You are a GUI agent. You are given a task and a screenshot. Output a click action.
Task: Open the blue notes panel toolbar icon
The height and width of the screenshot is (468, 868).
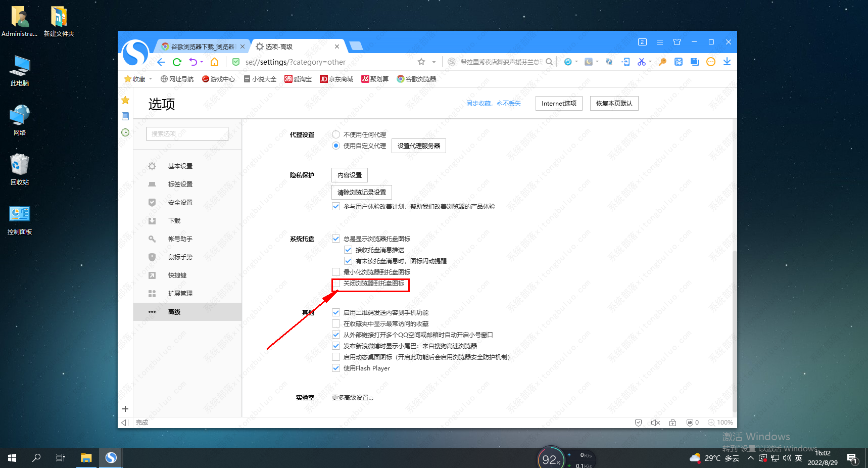(x=695, y=62)
